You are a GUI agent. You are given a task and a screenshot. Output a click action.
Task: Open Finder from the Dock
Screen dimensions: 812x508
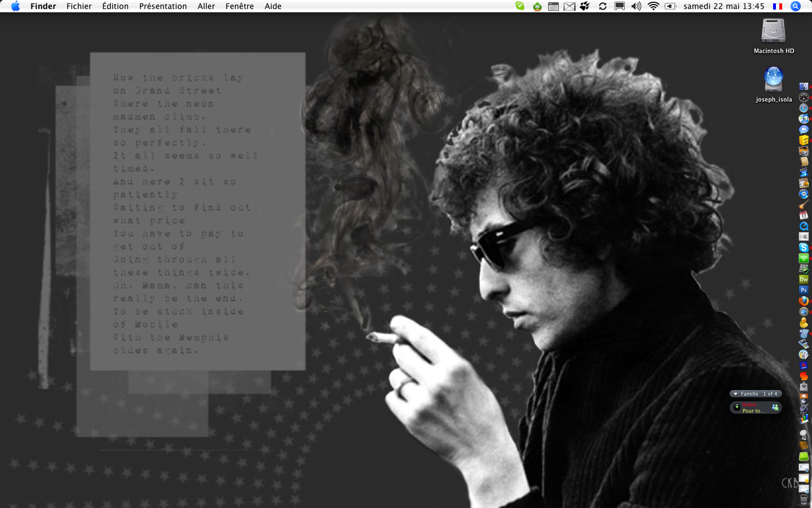804,86
